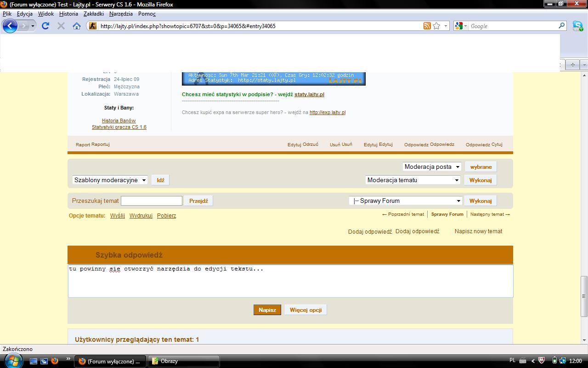Click the Google search engine icon

(x=458, y=26)
